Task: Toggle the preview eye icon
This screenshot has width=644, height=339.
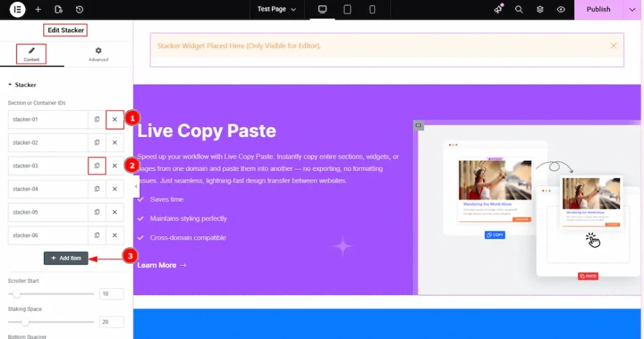Action: (x=561, y=9)
